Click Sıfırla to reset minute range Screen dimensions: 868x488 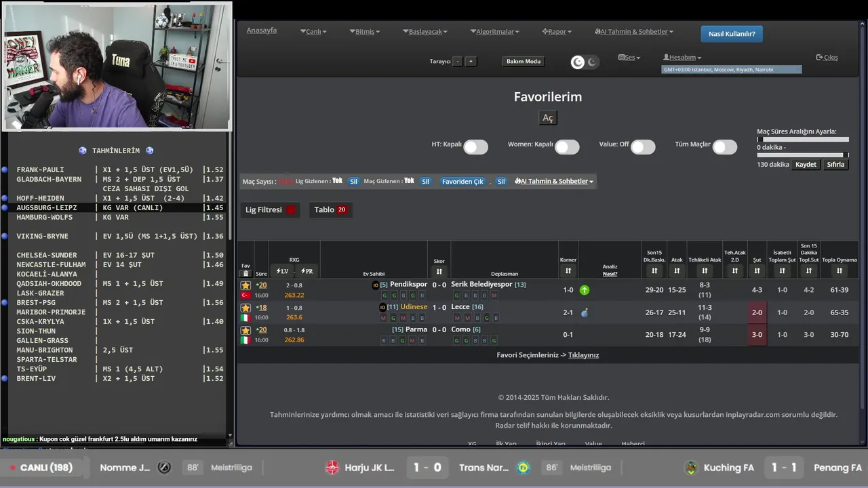[x=835, y=165]
